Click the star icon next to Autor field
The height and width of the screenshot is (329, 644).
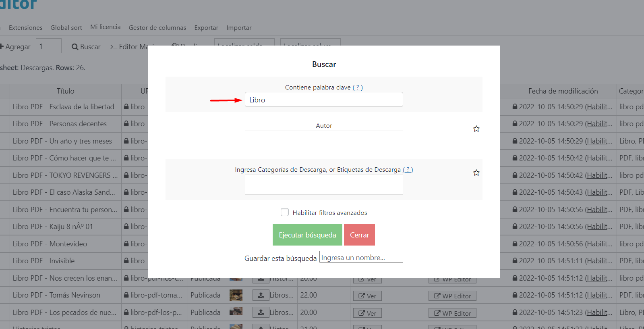[x=476, y=129]
